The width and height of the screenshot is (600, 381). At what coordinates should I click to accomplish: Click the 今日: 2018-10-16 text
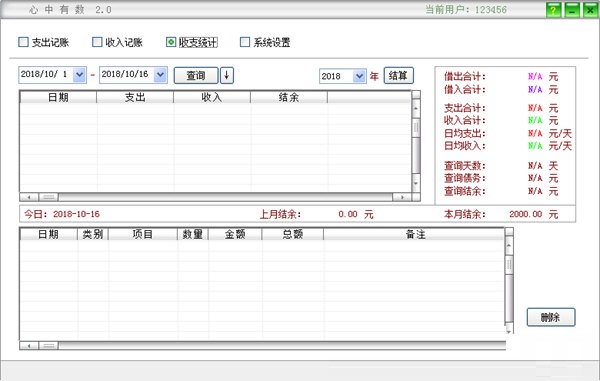[x=62, y=214]
